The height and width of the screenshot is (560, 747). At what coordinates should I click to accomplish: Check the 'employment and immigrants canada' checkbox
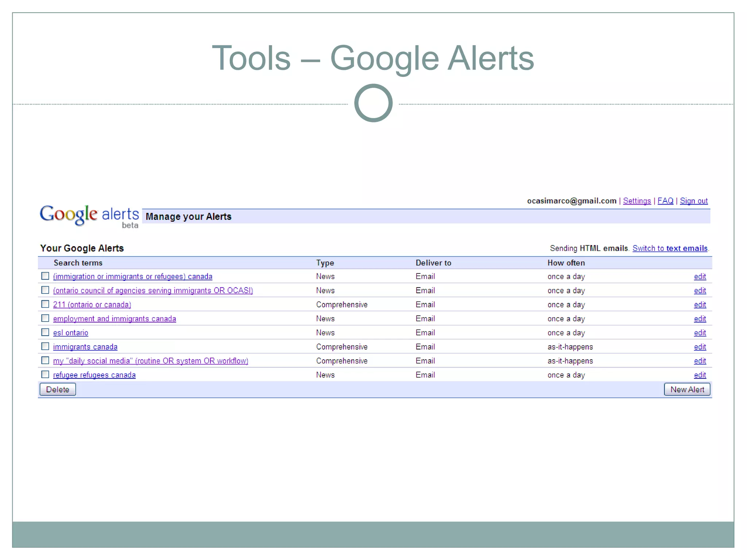pyautogui.click(x=45, y=318)
